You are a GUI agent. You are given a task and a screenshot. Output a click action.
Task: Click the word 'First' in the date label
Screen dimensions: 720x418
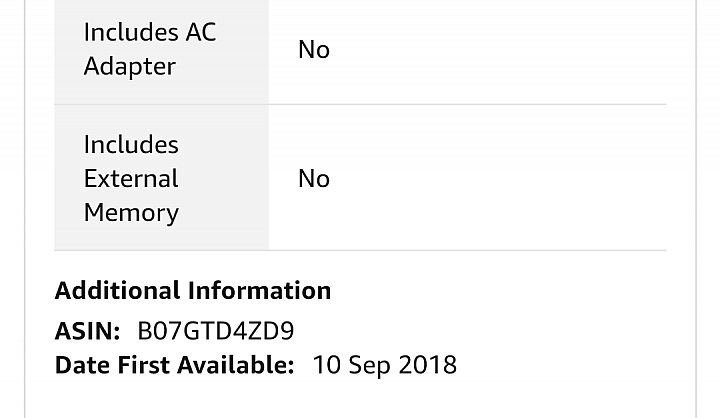(x=144, y=365)
